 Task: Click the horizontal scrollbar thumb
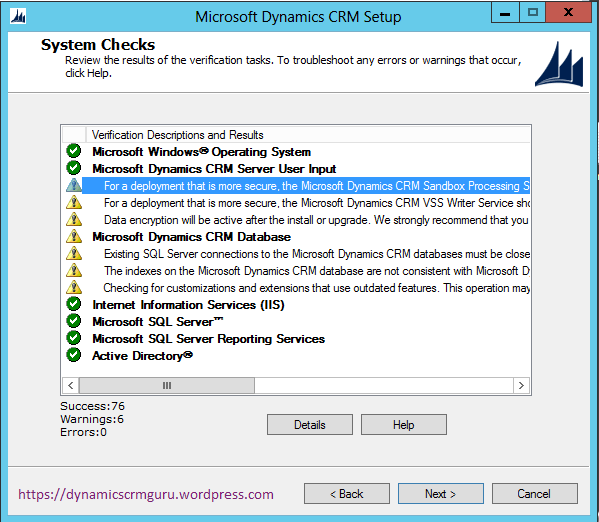(167, 385)
